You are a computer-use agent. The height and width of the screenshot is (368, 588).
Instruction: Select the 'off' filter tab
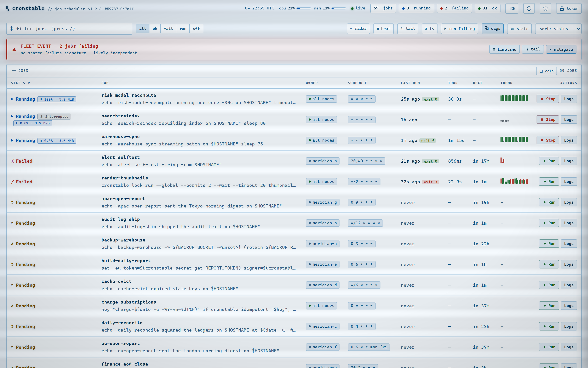196,29
